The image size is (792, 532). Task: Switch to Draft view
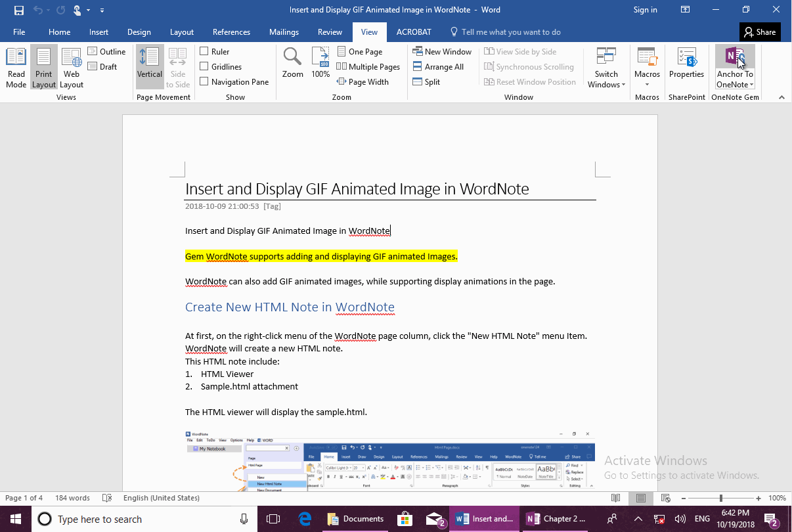tap(102, 67)
